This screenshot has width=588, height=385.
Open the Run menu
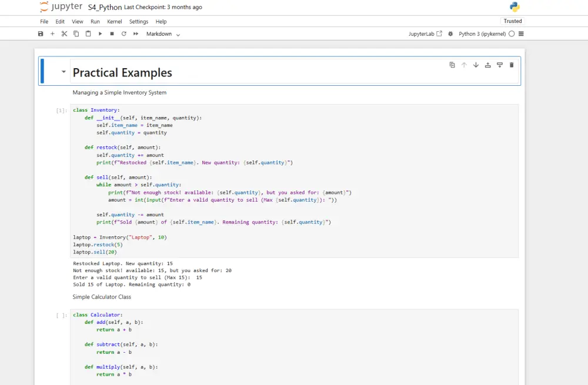point(95,21)
